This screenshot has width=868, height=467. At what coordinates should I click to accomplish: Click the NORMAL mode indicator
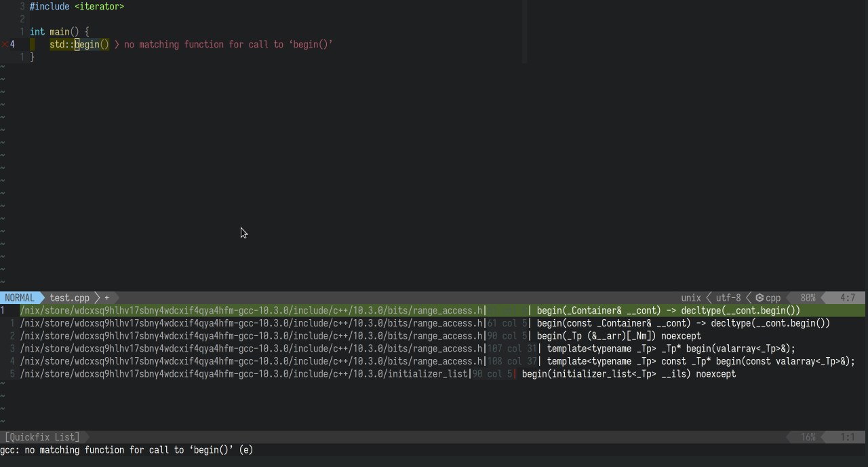[x=20, y=298]
